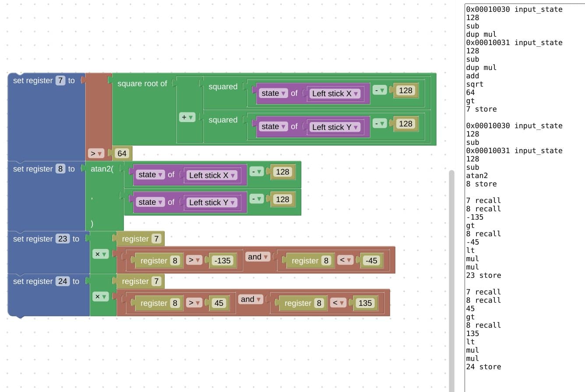The width and height of the screenshot is (585, 392).
Task: Open 'state' dropdown for Left stick Y in atan2 block
Action: [x=151, y=202]
